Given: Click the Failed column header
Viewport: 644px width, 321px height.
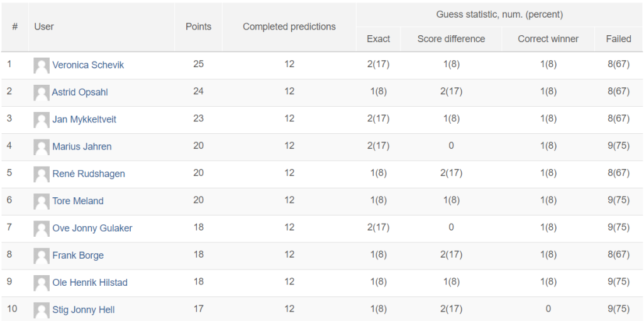Looking at the screenshot, I should [x=619, y=39].
